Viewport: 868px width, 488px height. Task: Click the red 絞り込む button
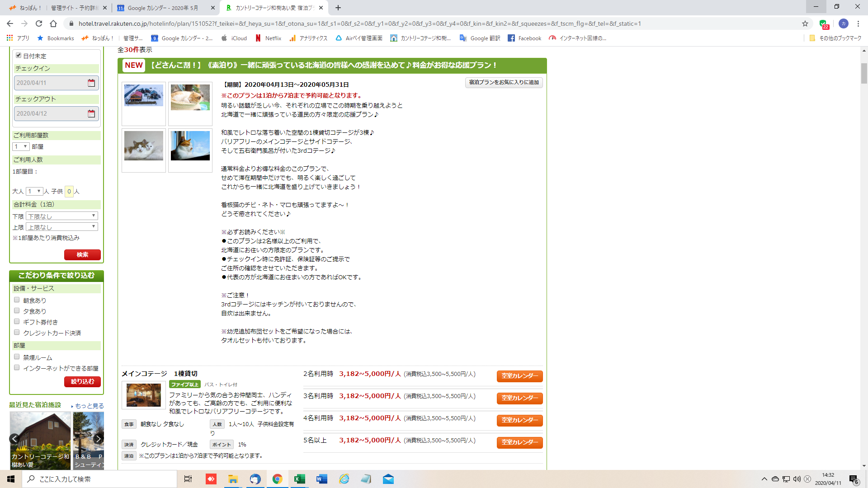[82, 382]
